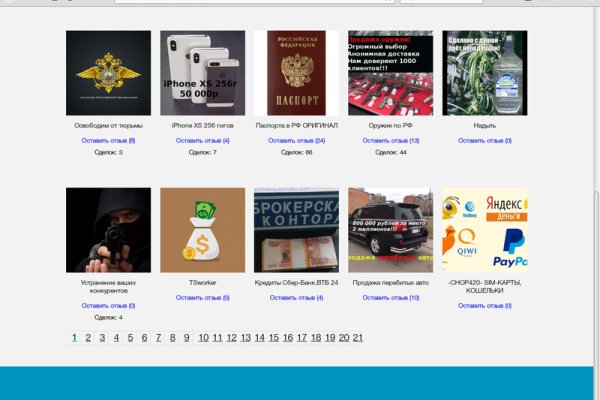Open the police emblem listing thumbnail
Image resolution: width=600 pixels, height=400 pixels.
click(x=108, y=73)
